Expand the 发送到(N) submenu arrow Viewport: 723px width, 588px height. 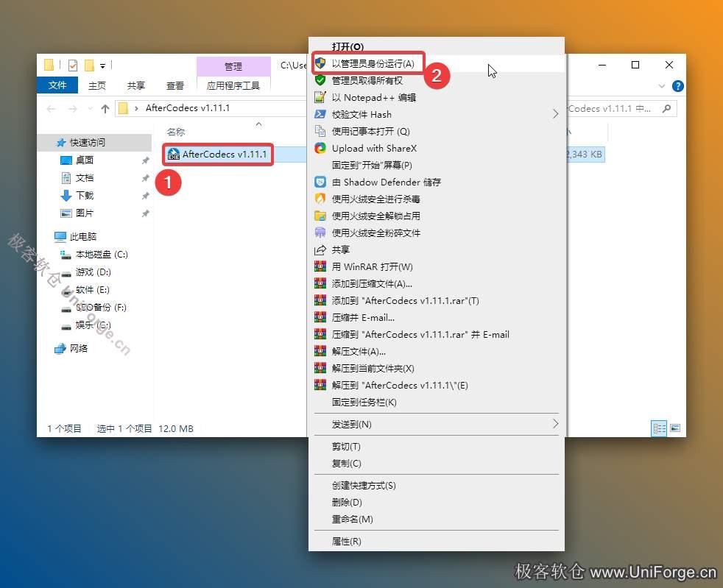[555, 424]
